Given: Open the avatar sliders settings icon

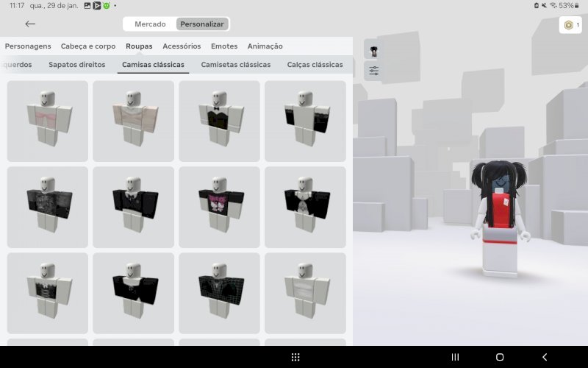Looking at the screenshot, I should click(373, 71).
